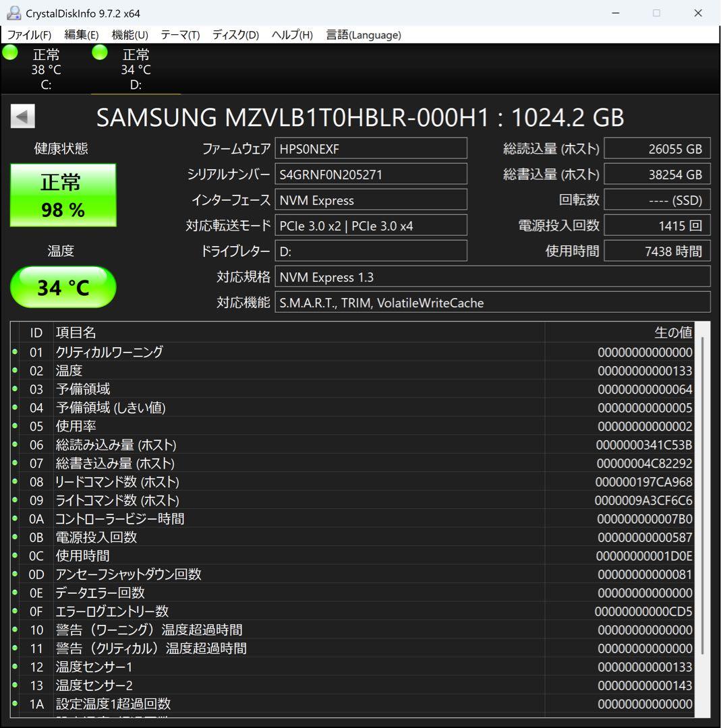Open the 言語(Language) menu

(x=364, y=35)
